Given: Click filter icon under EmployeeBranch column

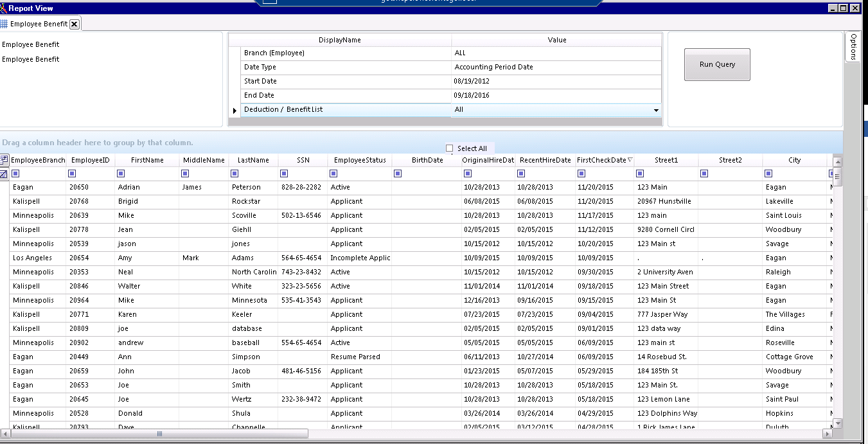Looking at the screenshot, I should 15,173.
